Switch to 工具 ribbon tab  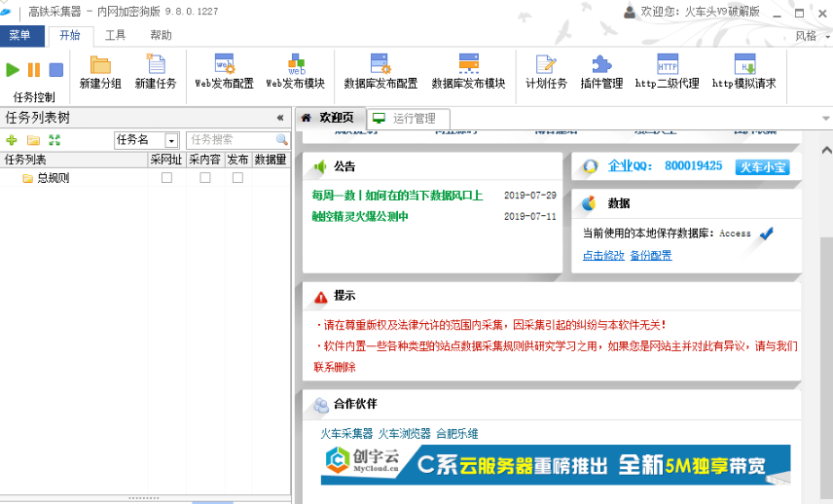115,35
